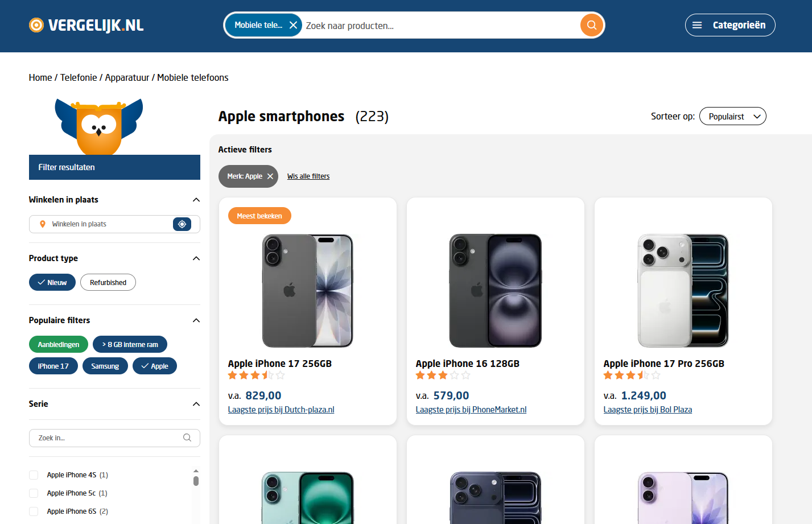Remove the Mobiele tele... search chip
This screenshot has height=524, width=812.
tap(293, 25)
